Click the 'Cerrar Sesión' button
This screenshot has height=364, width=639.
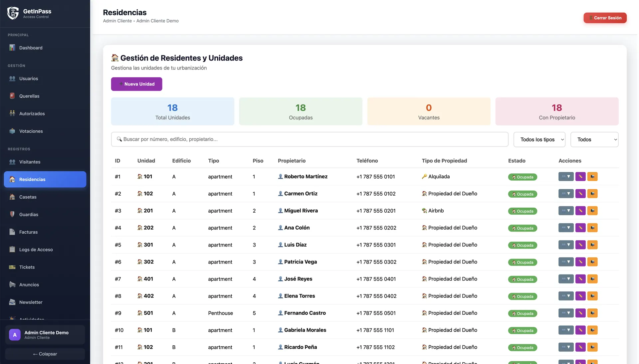tap(605, 18)
